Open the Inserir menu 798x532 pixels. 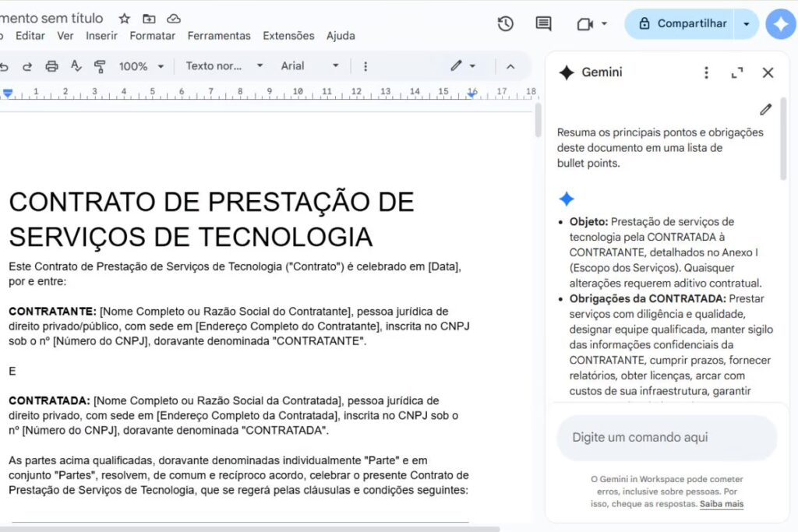point(101,36)
